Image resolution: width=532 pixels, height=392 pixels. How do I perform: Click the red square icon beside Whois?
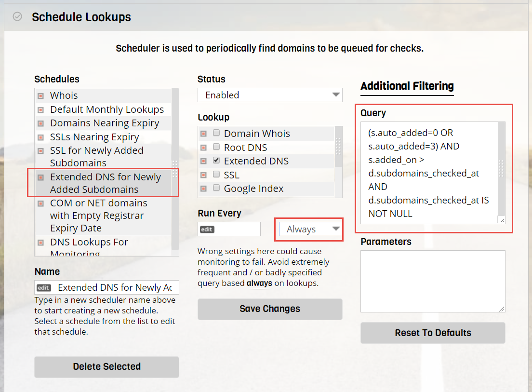[x=40, y=96]
